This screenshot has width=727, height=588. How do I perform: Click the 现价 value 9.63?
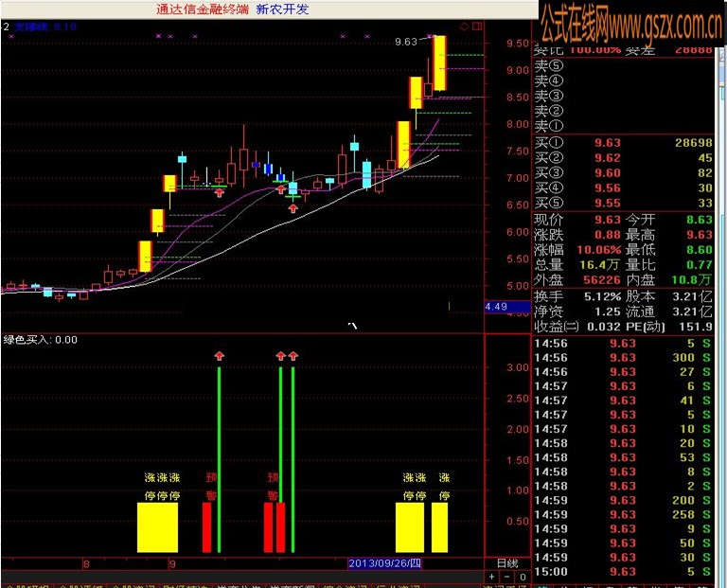tap(608, 220)
